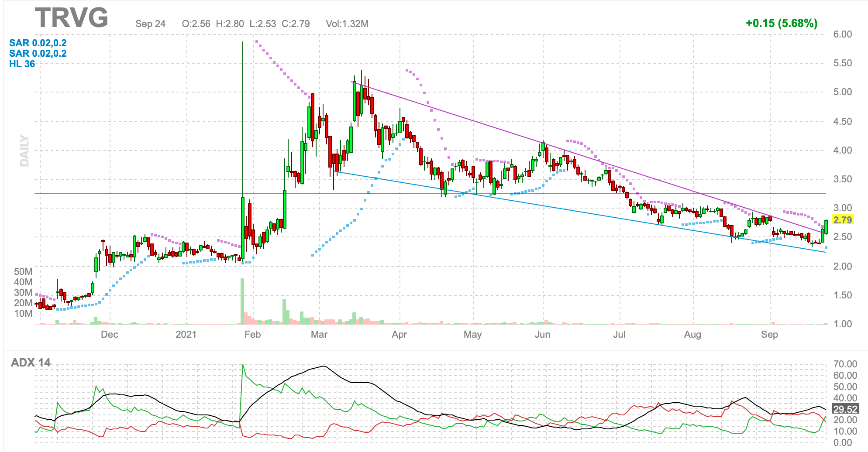The width and height of the screenshot is (868, 452).
Task: Click the yellow 2.79 current price tag
Action: [x=842, y=220]
